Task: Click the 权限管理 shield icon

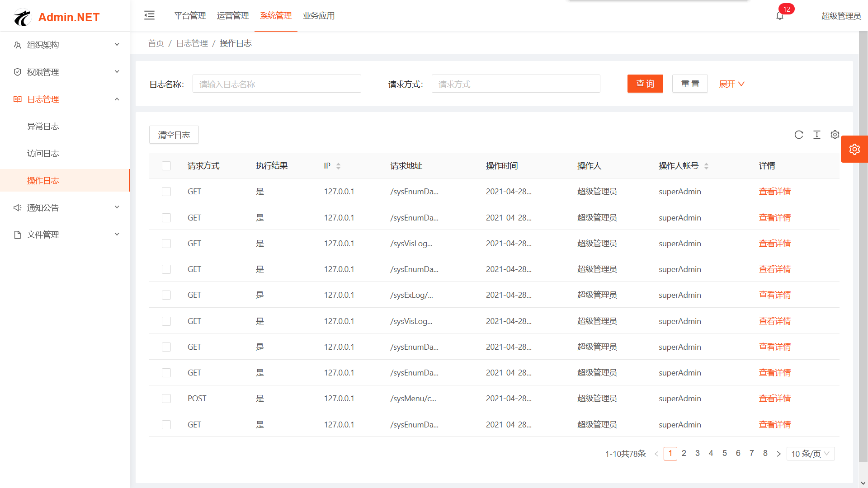Action: coord(18,72)
